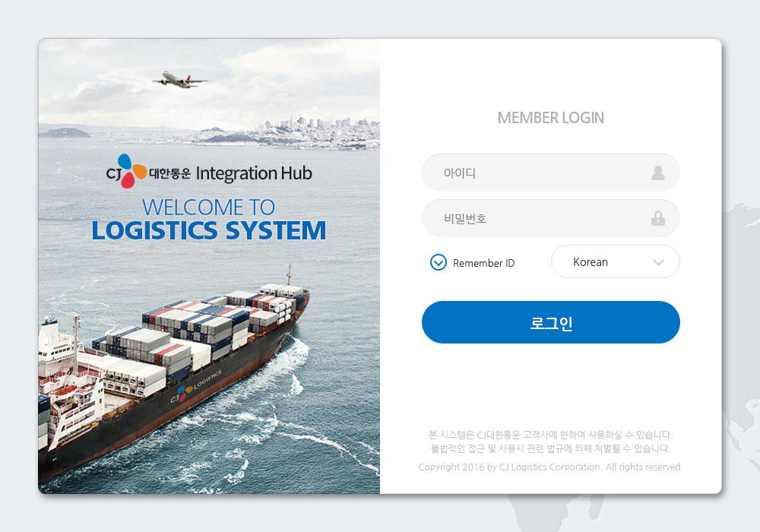Click the blue 로그인 login button
This screenshot has height=532, width=760.
(x=550, y=322)
